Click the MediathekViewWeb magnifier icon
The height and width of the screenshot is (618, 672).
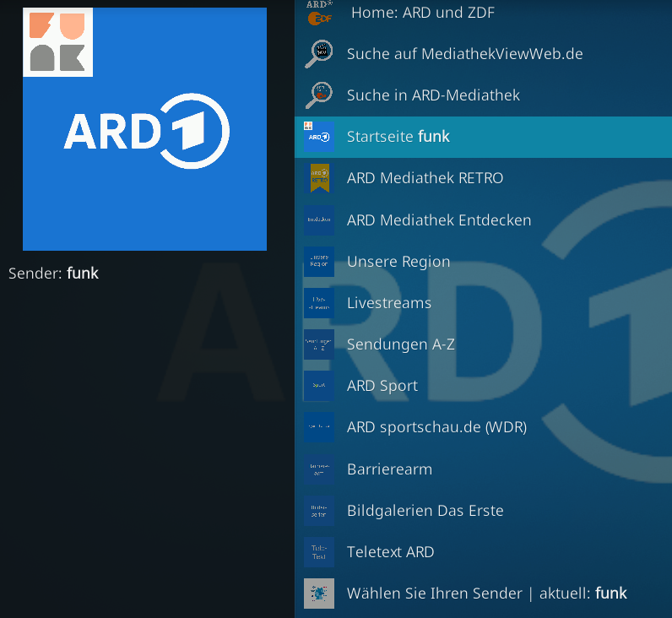[x=319, y=53]
